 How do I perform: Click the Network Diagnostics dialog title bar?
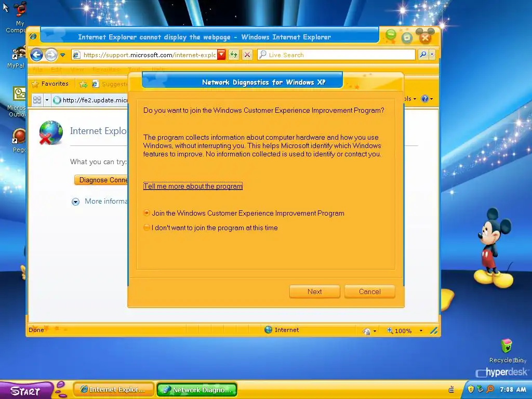click(x=242, y=82)
